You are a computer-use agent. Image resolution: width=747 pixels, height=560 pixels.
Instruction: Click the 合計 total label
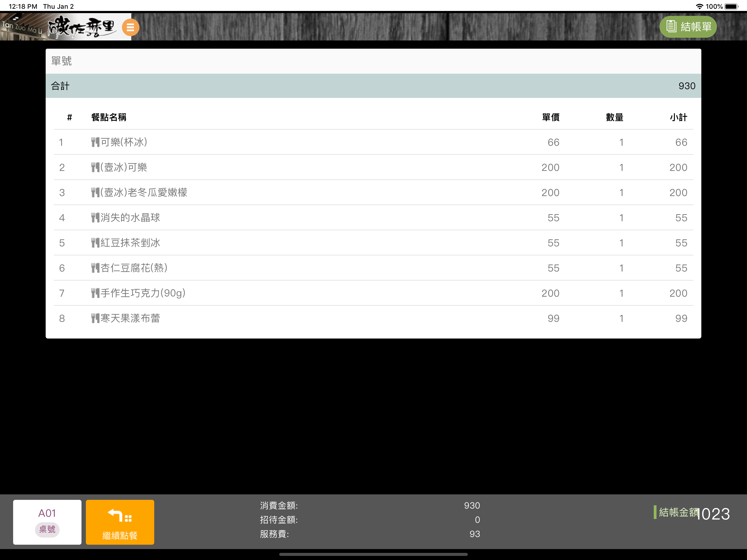60,86
